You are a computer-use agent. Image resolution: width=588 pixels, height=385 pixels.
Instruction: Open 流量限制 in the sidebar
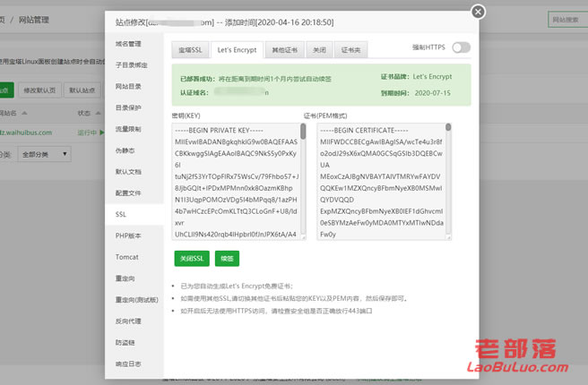click(128, 129)
